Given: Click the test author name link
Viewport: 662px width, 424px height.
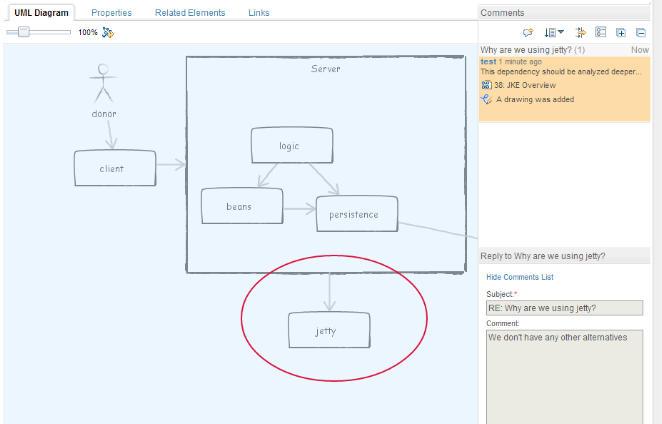Looking at the screenshot, I should click(488, 61).
